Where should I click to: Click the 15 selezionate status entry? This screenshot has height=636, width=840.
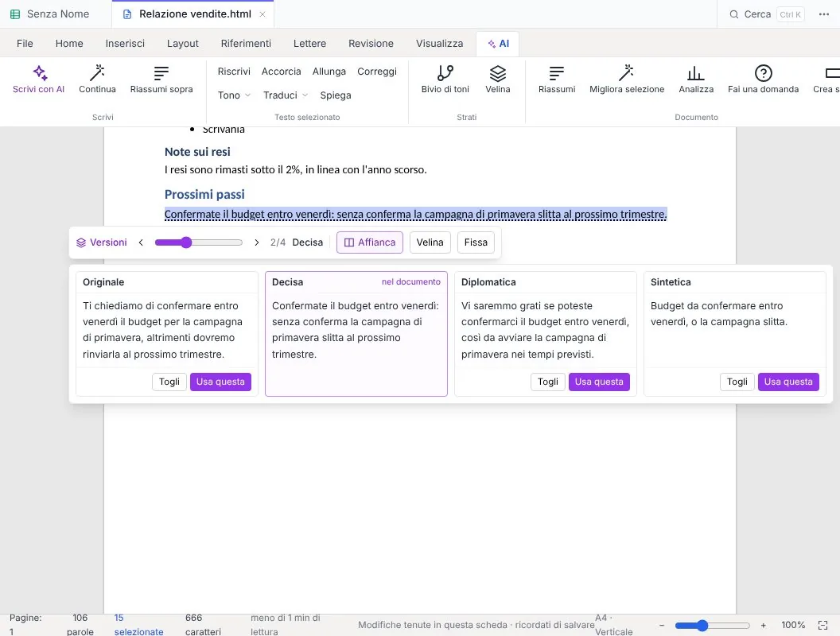[x=138, y=625]
